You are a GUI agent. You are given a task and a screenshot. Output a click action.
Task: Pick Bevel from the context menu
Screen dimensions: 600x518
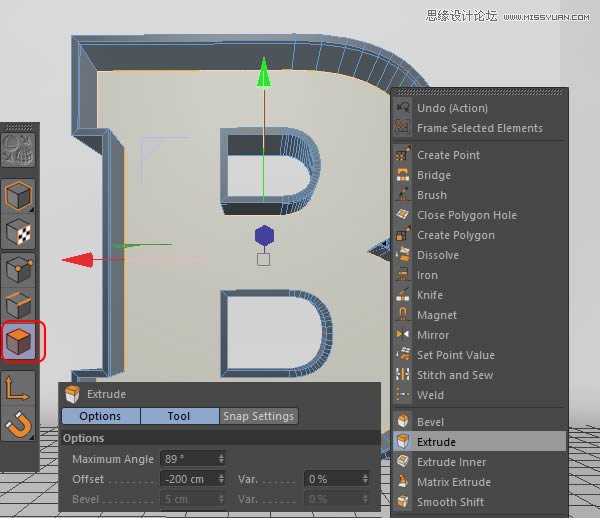[431, 422]
